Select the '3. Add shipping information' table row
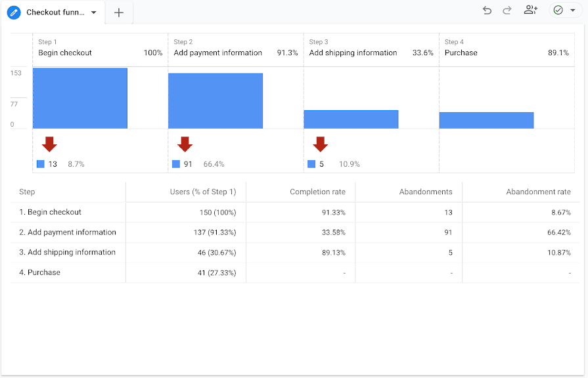This screenshot has width=588, height=378. point(72,253)
